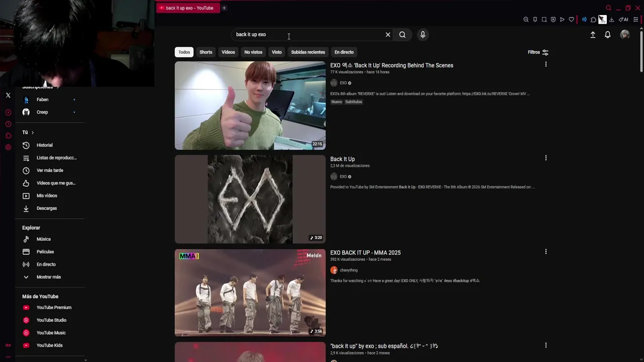Click the blue sound waves icon in toolbar

coord(584,20)
